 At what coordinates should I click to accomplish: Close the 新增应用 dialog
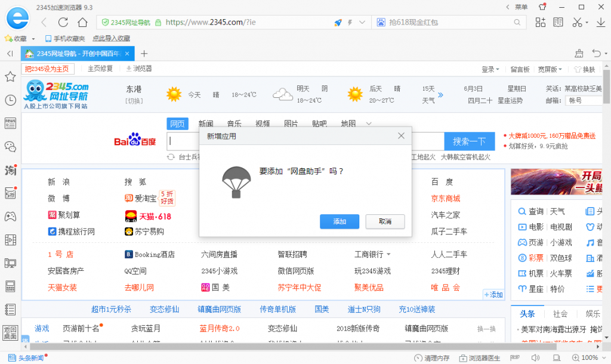point(401,135)
